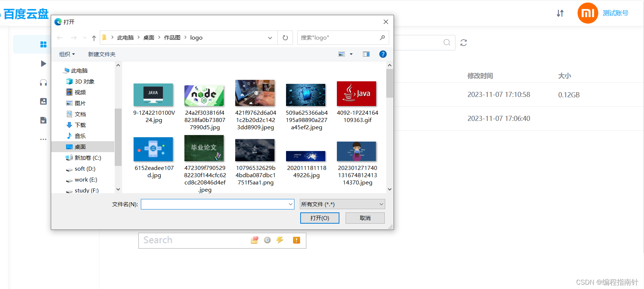The width and height of the screenshot is (644, 289).
Task: Select 桌面 in the navigation tree
Action: click(83, 147)
